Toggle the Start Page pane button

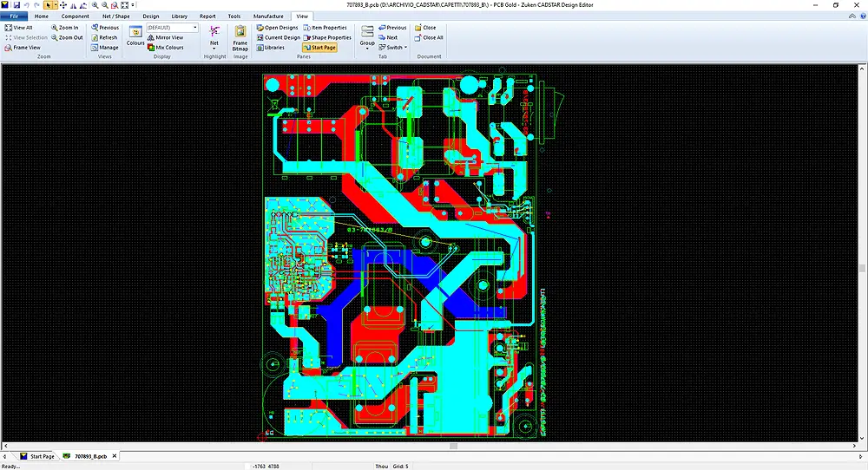pos(320,48)
